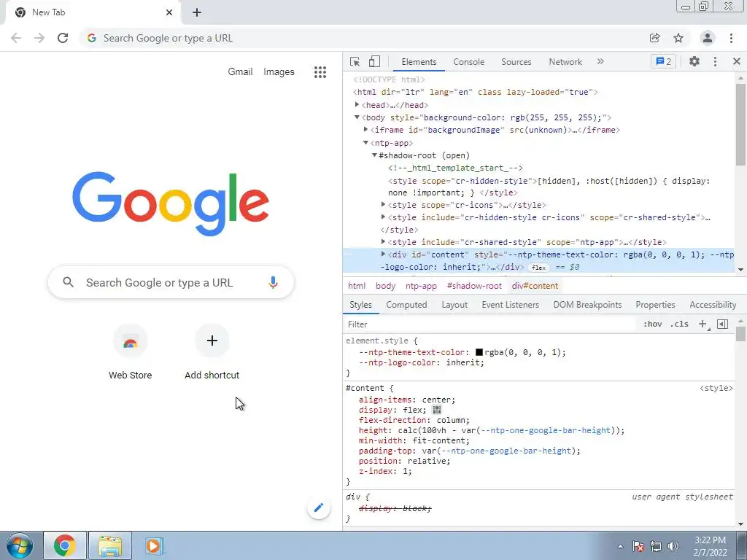Open the Properties tab
Viewport: 747px width, 560px height.
pos(655,305)
